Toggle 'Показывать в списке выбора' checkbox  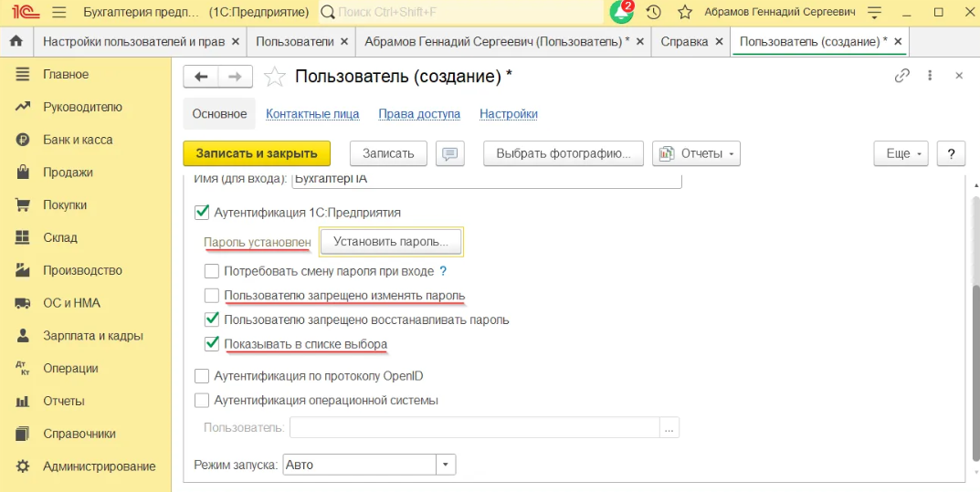(212, 344)
